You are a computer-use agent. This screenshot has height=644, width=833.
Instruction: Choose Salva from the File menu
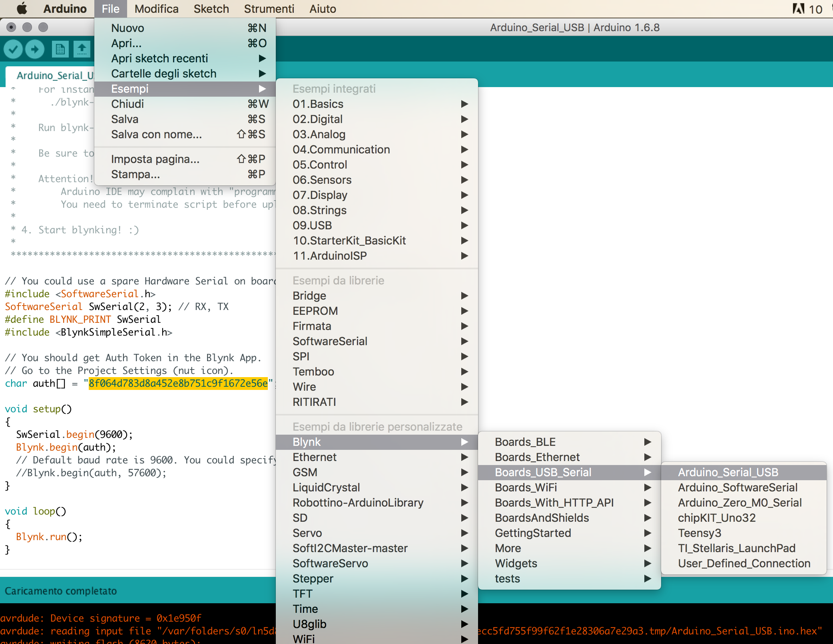[185, 119]
